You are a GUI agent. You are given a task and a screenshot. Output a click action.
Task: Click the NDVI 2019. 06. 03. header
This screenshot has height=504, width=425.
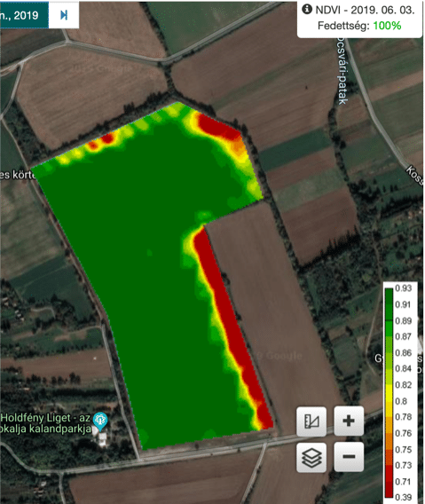click(x=365, y=10)
